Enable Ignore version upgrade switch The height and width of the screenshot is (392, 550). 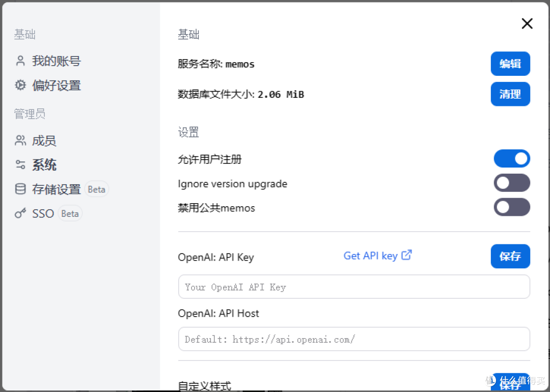512,183
